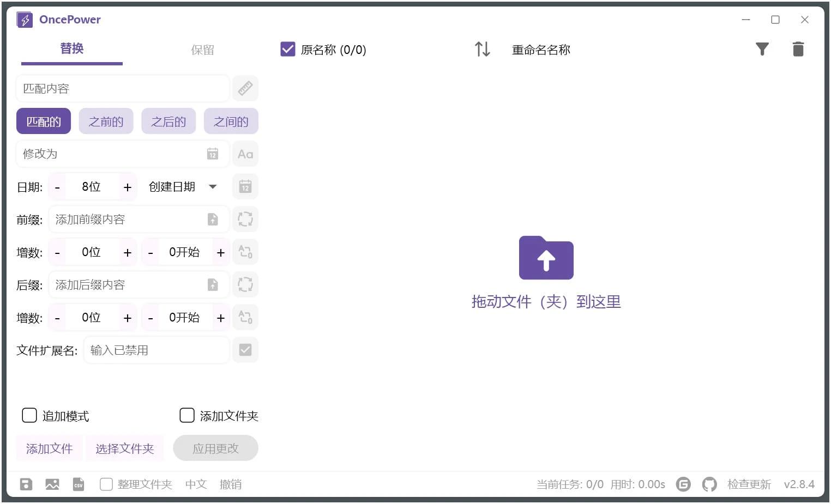Click 检查更新 to check for updates
This screenshot has height=504, width=831.
(749, 484)
